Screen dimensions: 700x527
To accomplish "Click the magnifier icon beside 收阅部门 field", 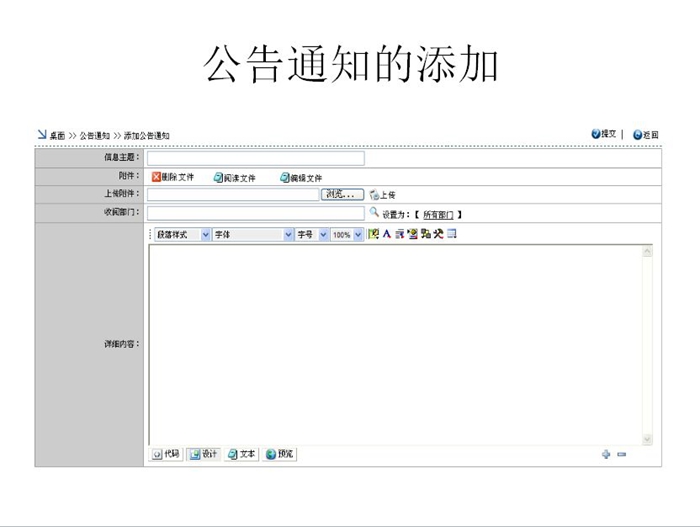I will tap(374, 212).
